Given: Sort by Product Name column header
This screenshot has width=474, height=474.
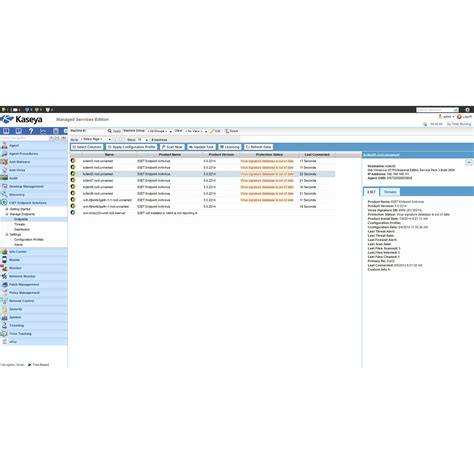Looking at the screenshot, I should [170, 155].
